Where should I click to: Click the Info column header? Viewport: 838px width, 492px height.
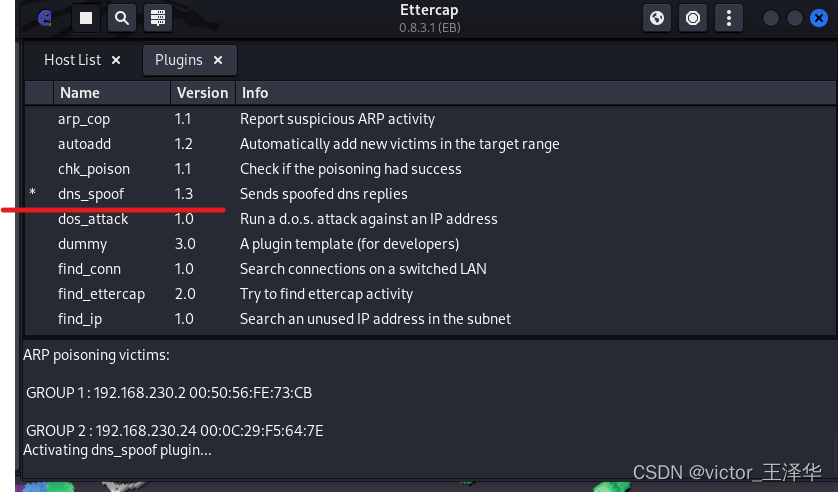[255, 93]
